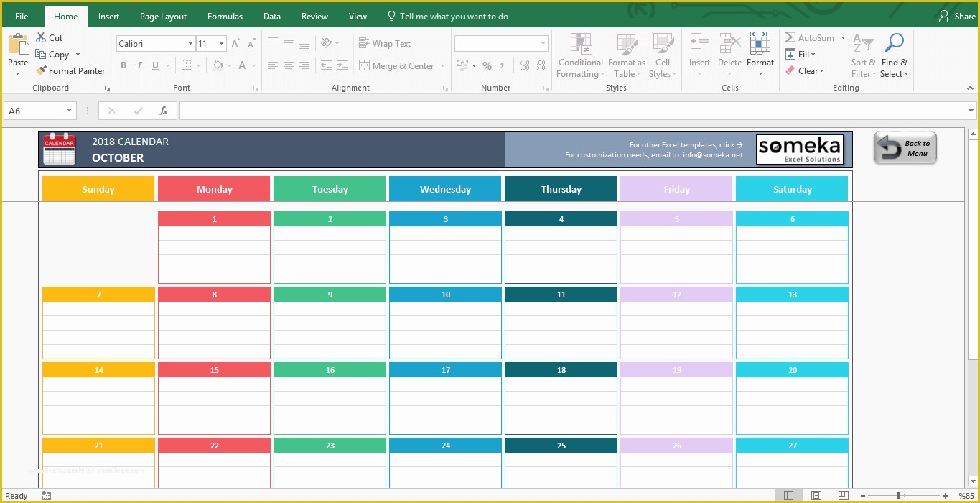Click the Back to Menu button
Screen dimensions: 980x503
(x=904, y=147)
